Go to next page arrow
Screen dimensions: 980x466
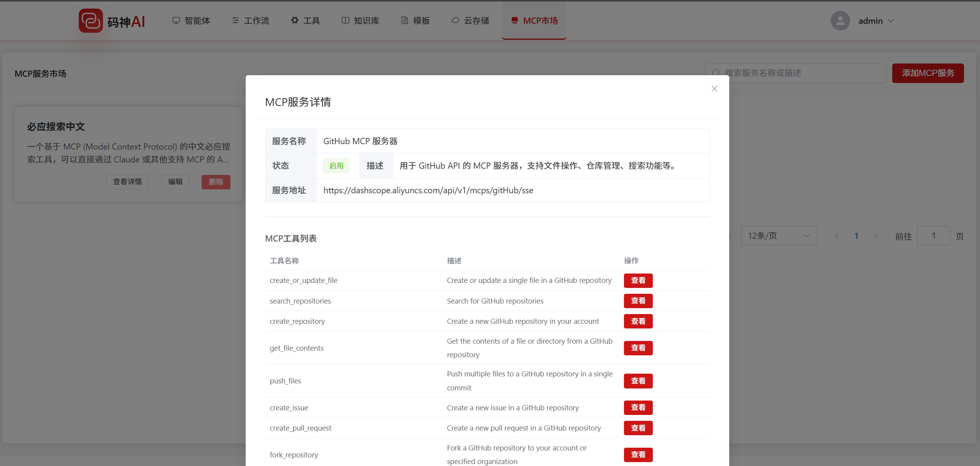(875, 236)
